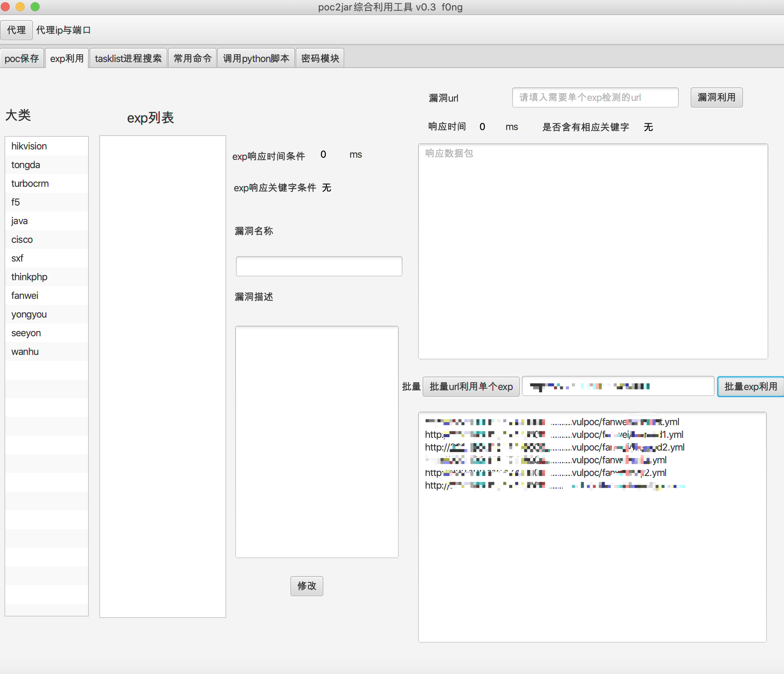
Task: Select fanwei category entry
Action: point(25,296)
